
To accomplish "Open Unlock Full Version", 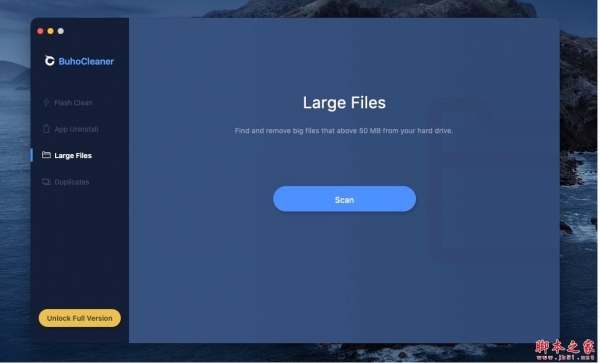I will [80, 318].
